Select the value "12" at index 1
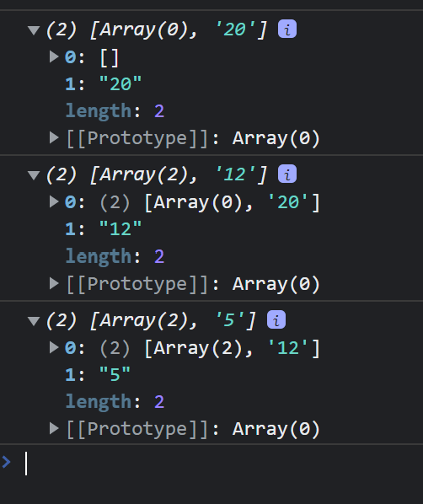The height and width of the screenshot is (504, 423). pos(120,229)
